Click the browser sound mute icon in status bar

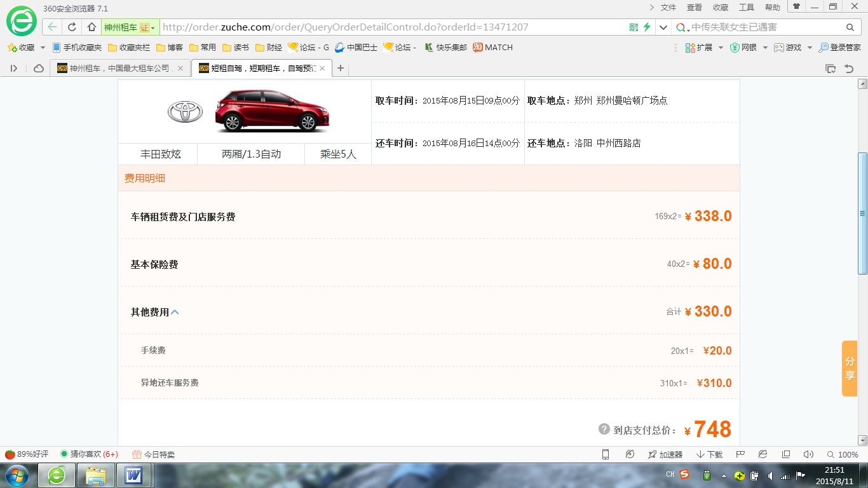(x=808, y=454)
